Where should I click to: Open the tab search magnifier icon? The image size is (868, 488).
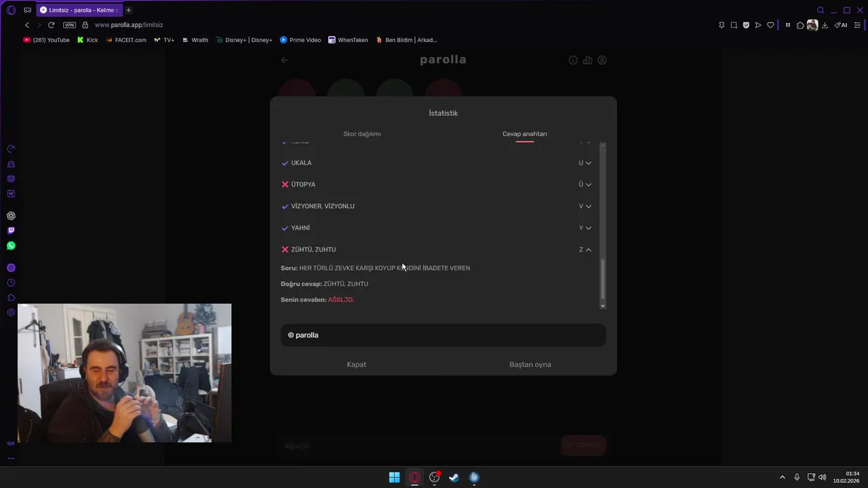click(821, 10)
